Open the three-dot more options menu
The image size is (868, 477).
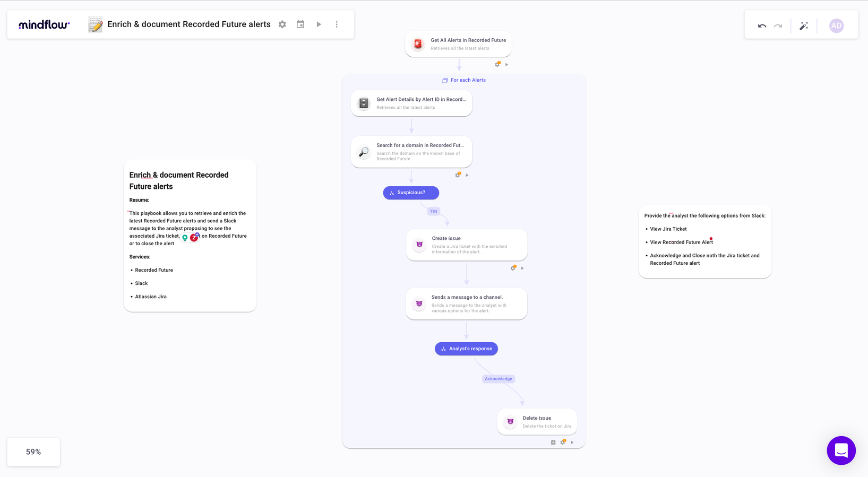tap(337, 24)
